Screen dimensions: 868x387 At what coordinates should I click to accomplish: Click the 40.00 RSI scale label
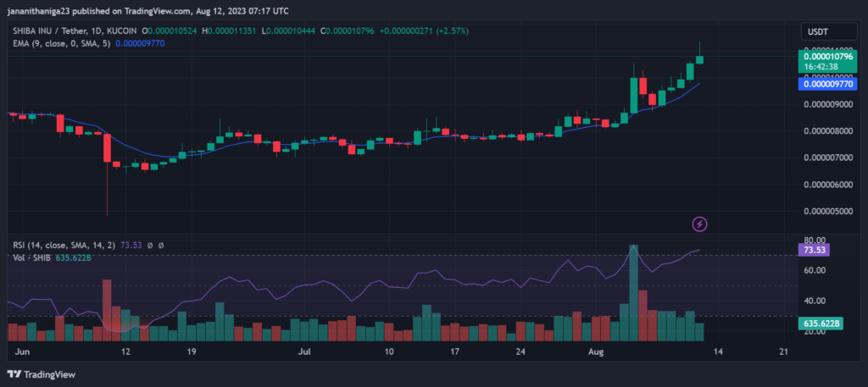click(815, 301)
